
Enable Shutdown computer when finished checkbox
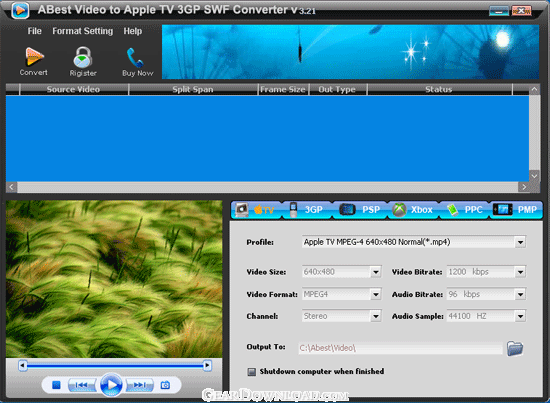pyautogui.click(x=251, y=371)
